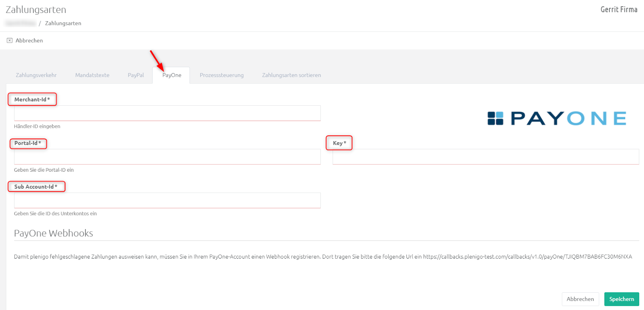The width and height of the screenshot is (644, 310).
Task: Click the PAYONE logo image
Action: pyautogui.click(x=557, y=119)
